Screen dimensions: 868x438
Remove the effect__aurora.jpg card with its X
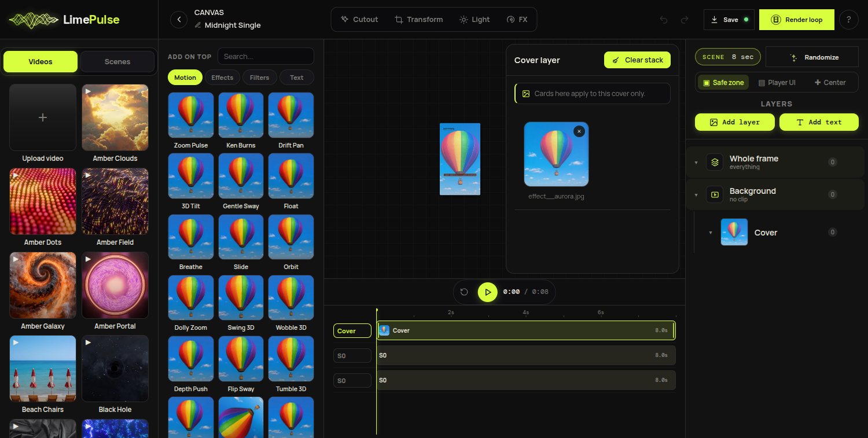579,131
